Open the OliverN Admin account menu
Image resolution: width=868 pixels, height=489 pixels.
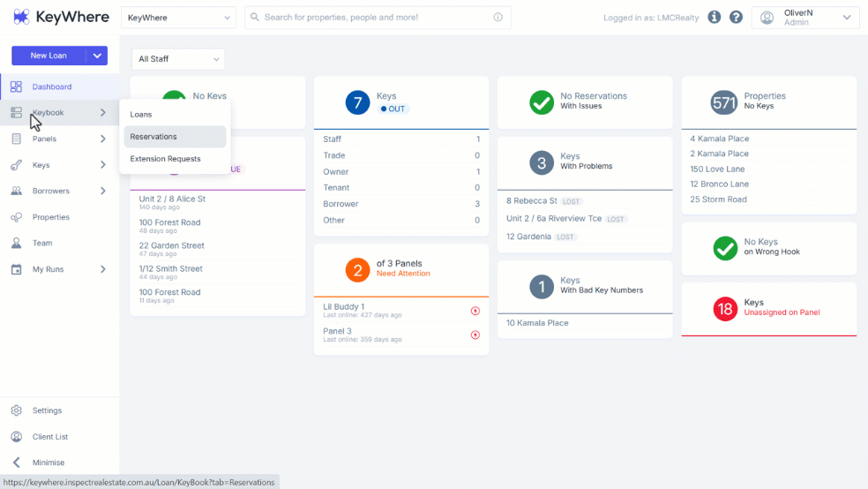pyautogui.click(x=805, y=18)
